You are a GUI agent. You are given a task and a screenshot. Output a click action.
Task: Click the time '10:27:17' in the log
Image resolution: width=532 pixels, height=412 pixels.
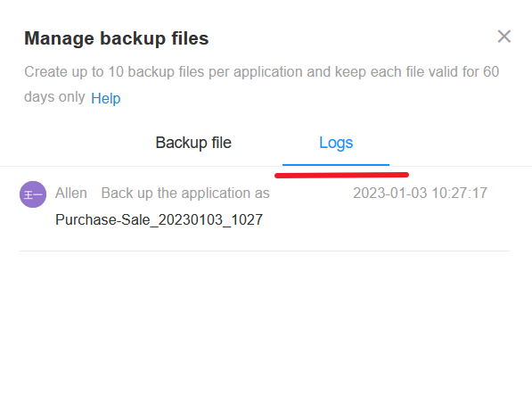tap(460, 193)
